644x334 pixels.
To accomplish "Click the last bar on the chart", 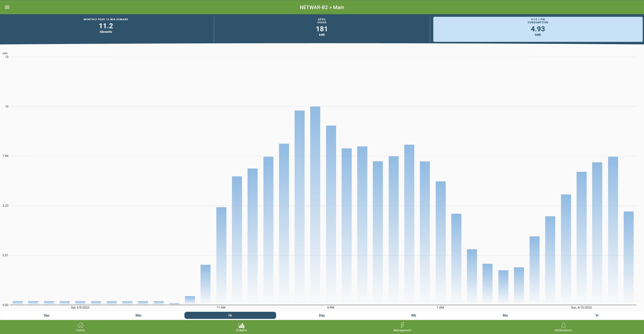I will [629, 257].
